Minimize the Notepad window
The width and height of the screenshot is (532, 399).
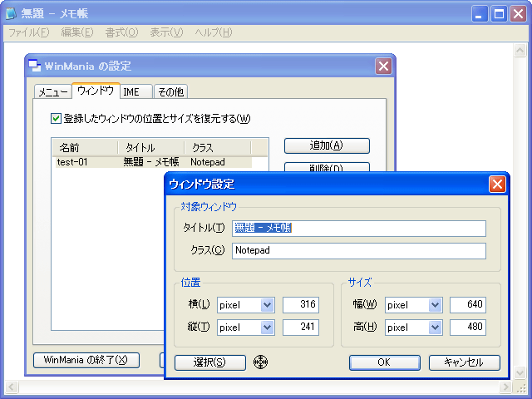480,14
